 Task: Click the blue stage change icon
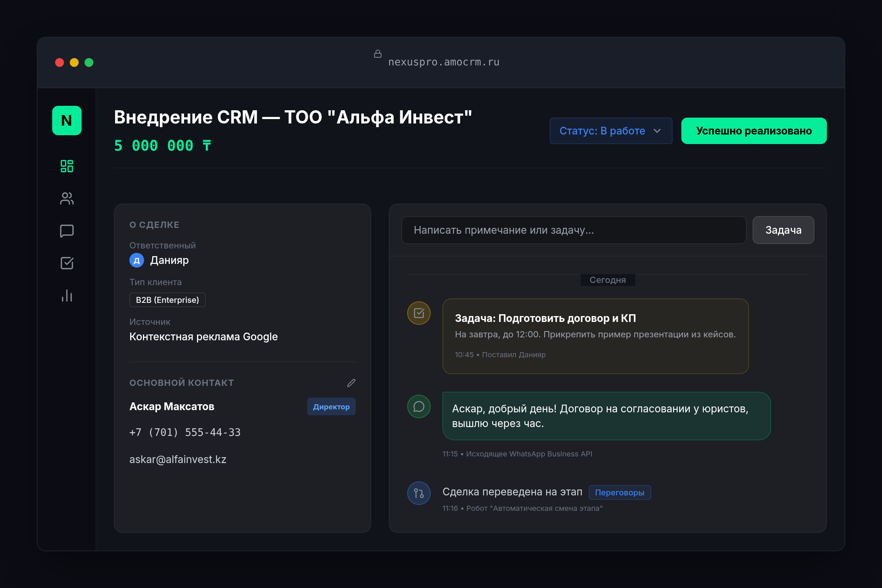pos(419,493)
